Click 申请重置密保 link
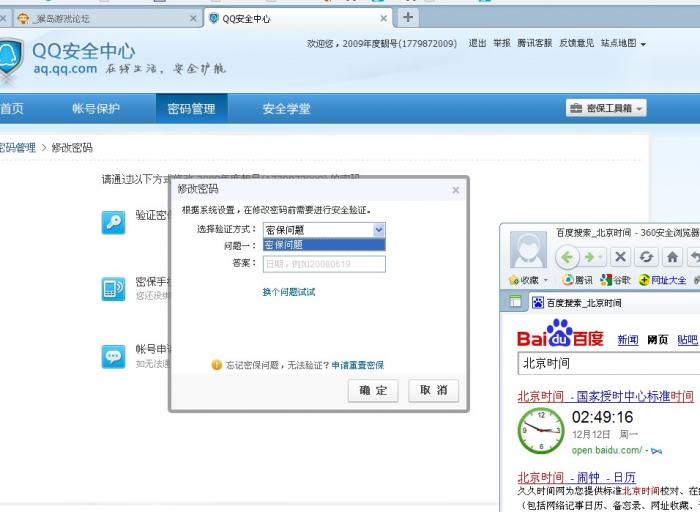Image resolution: width=700 pixels, height=512 pixels. (358, 365)
